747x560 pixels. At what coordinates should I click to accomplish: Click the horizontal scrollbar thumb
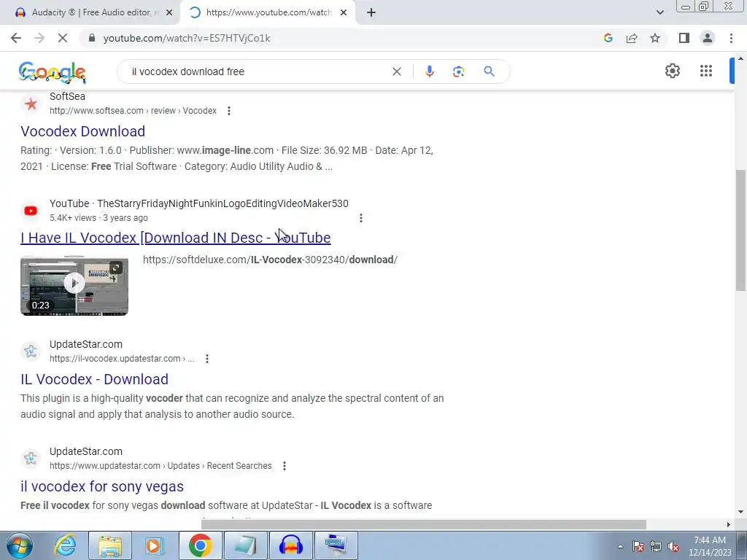[x=424, y=525]
